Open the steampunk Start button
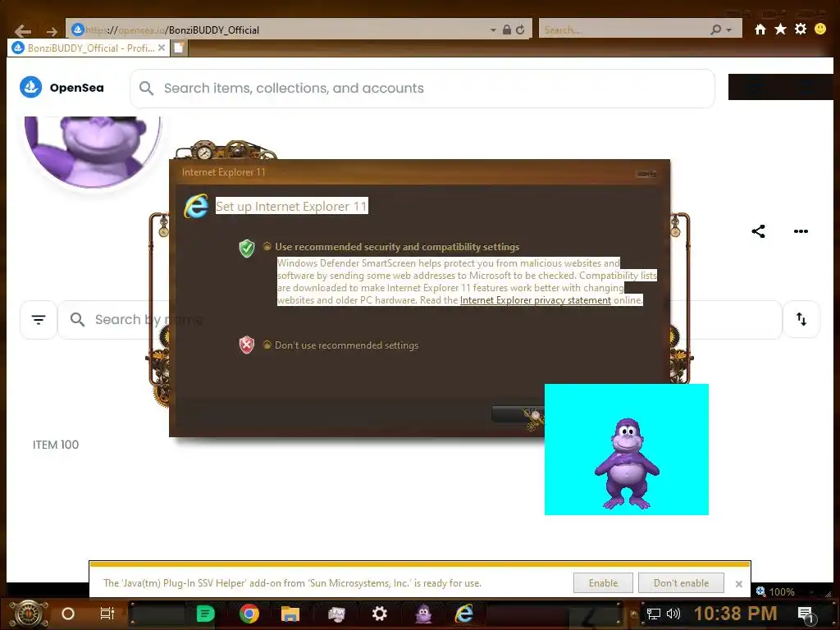 pyautogui.click(x=29, y=614)
